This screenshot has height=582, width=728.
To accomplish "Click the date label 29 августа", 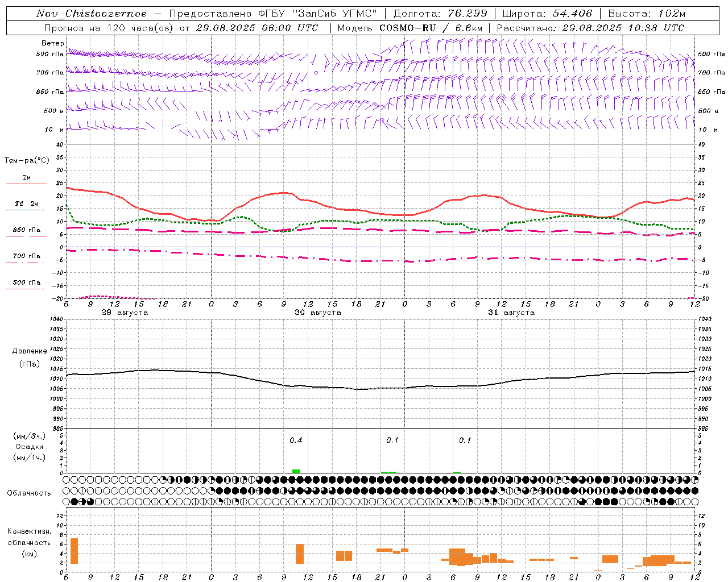I will point(125,313).
